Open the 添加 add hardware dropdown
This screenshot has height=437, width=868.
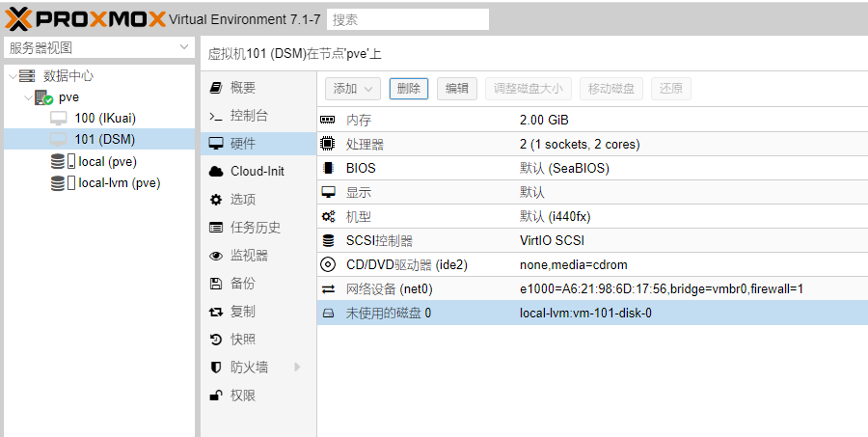(352, 89)
